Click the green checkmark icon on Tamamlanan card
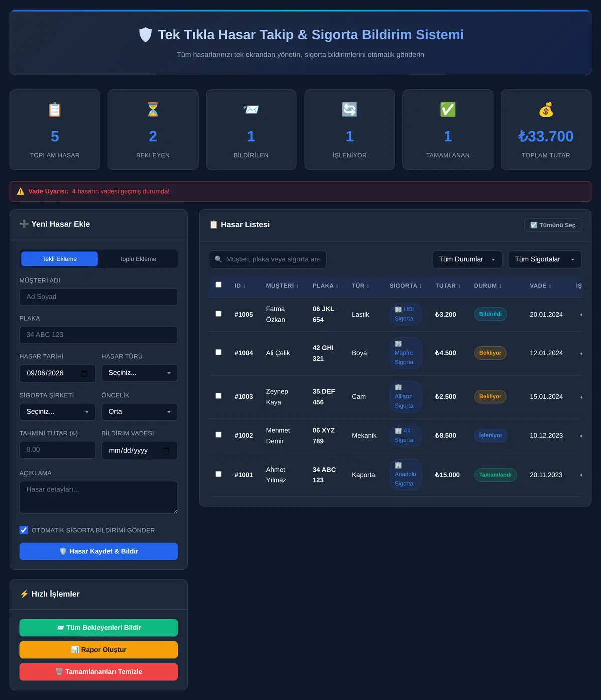Image resolution: width=601 pixels, height=700 pixels. click(448, 110)
